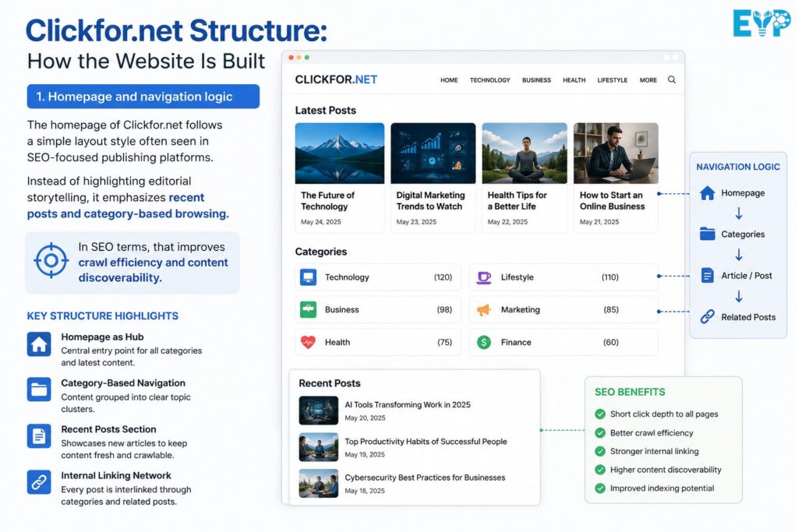Click the (75) Health post count

pyautogui.click(x=444, y=342)
